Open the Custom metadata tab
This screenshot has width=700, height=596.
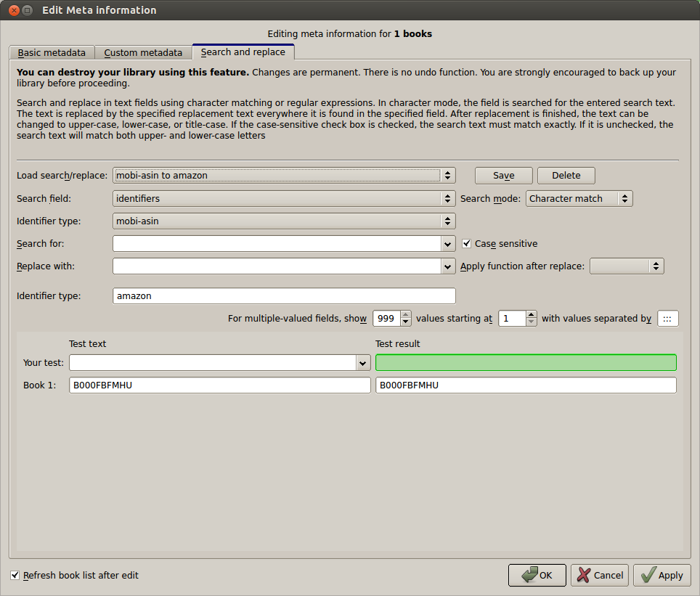[143, 53]
